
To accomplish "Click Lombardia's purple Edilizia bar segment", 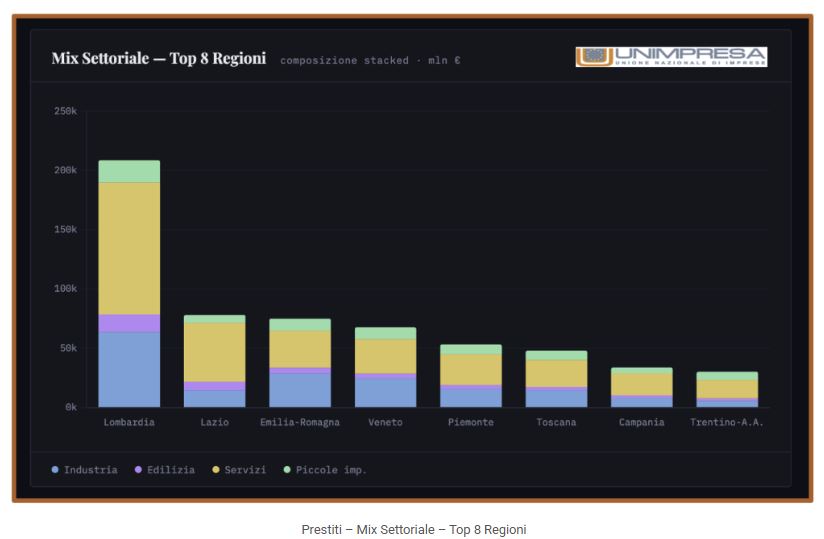I will click(x=129, y=323).
